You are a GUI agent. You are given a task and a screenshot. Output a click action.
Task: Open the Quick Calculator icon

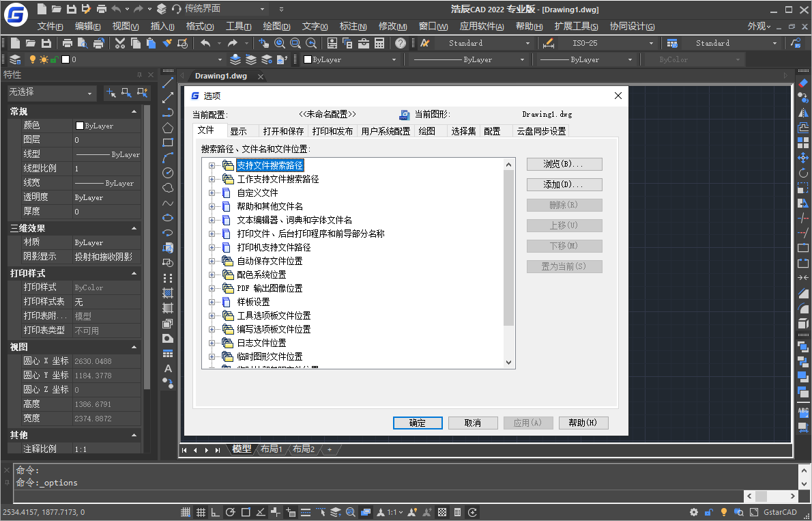379,43
